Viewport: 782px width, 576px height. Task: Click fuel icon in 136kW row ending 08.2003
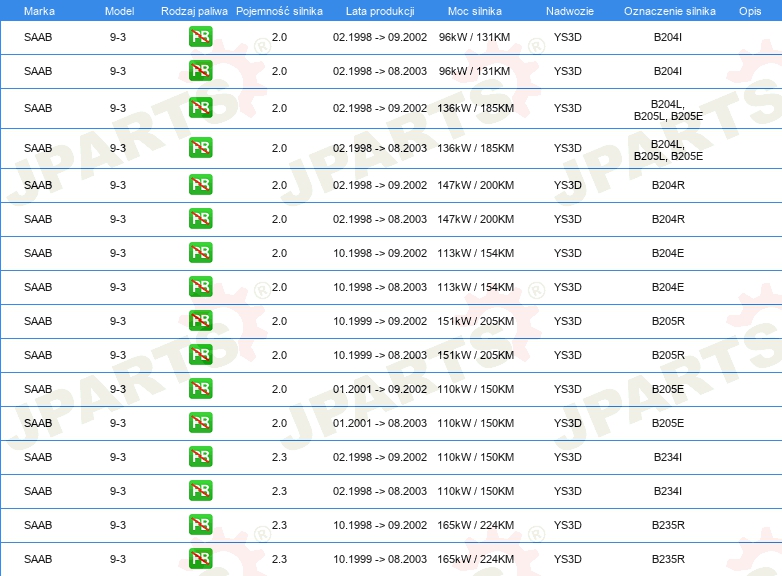[200, 148]
